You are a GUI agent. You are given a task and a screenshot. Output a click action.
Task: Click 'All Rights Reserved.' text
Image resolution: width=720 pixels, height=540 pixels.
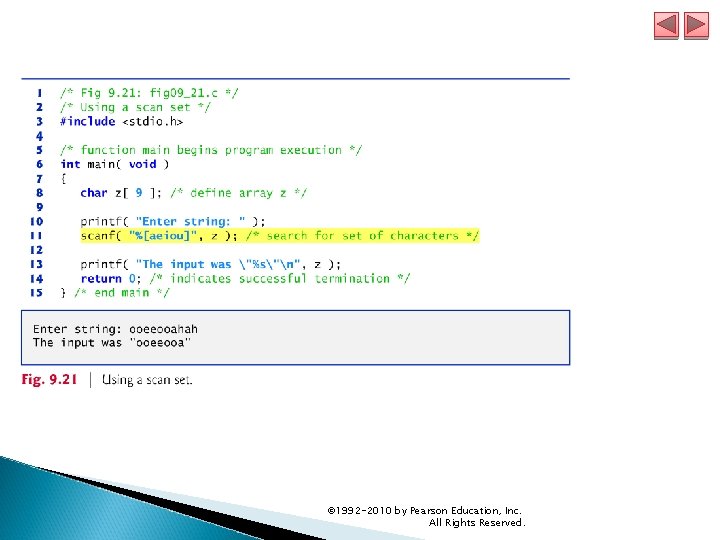tap(477, 523)
